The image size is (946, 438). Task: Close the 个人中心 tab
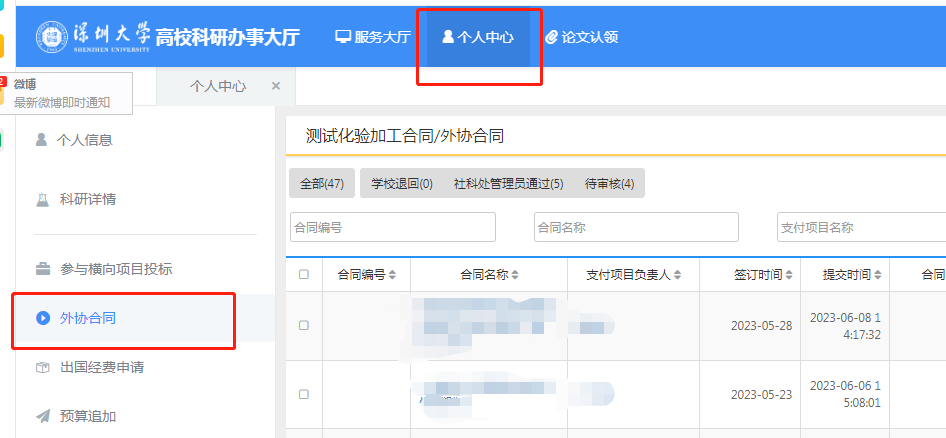click(276, 86)
